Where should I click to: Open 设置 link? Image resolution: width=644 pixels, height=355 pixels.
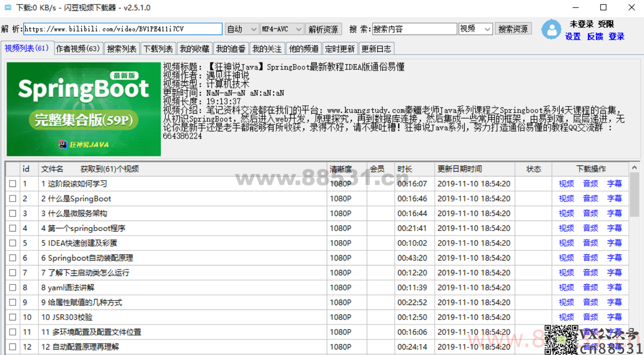[x=573, y=36]
